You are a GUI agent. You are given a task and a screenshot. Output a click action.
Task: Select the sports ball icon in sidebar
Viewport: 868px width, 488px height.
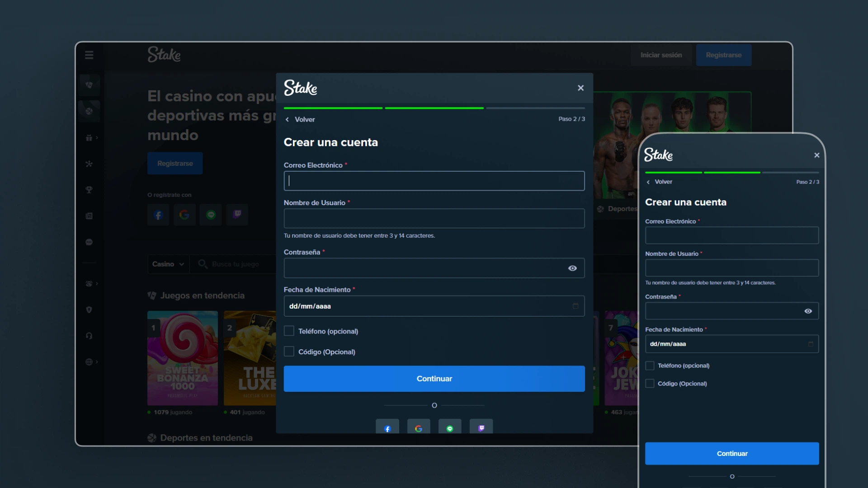(x=89, y=111)
